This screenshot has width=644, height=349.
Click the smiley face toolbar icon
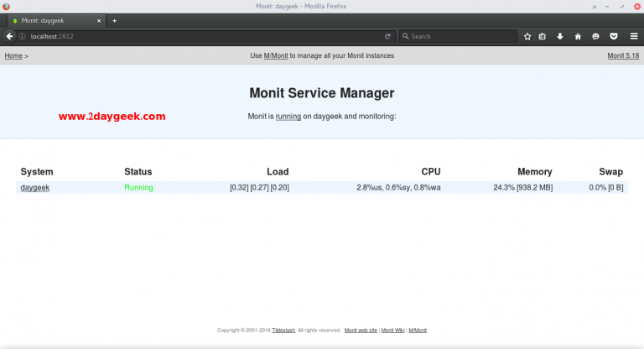[x=595, y=36]
